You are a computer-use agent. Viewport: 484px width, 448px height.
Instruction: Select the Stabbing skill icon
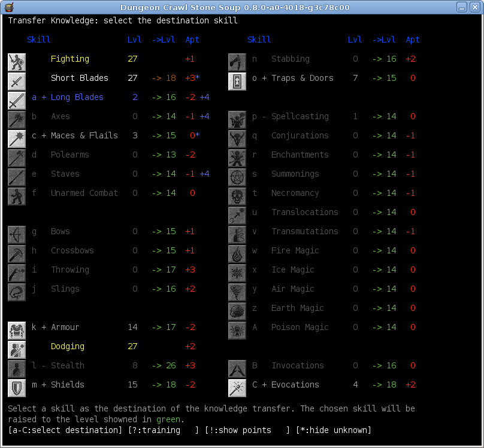(237, 62)
